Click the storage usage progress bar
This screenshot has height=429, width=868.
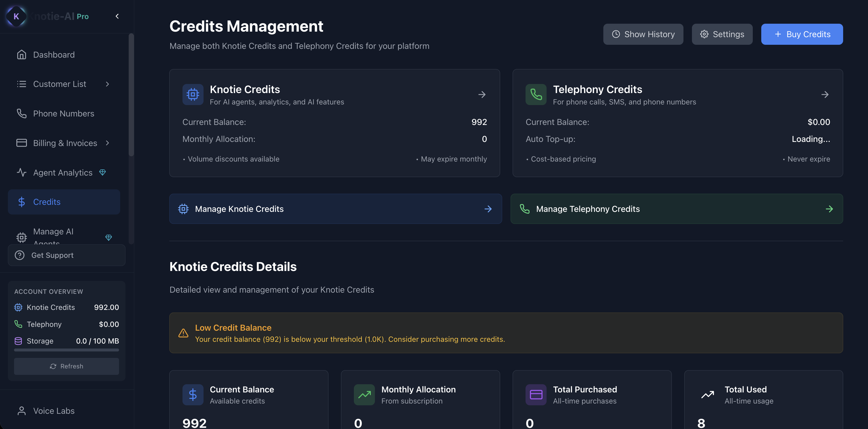click(x=66, y=350)
